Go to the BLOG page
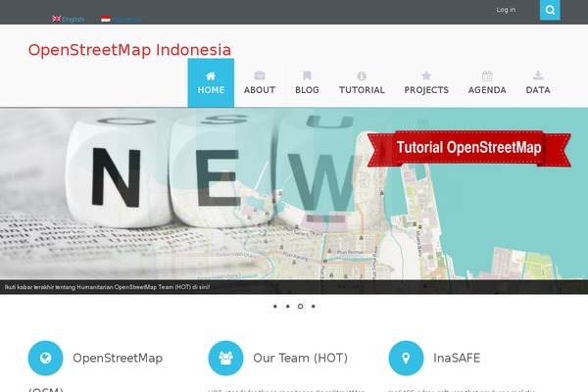 307,83
